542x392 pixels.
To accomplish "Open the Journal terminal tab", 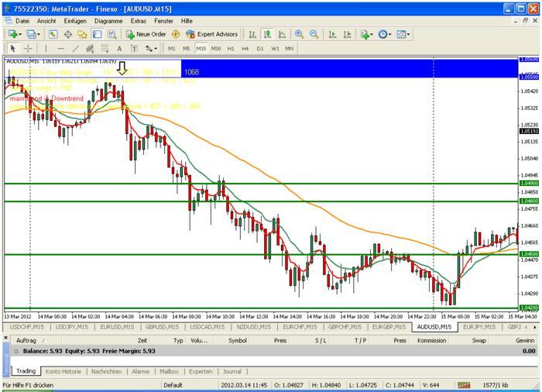I will tap(232, 371).
